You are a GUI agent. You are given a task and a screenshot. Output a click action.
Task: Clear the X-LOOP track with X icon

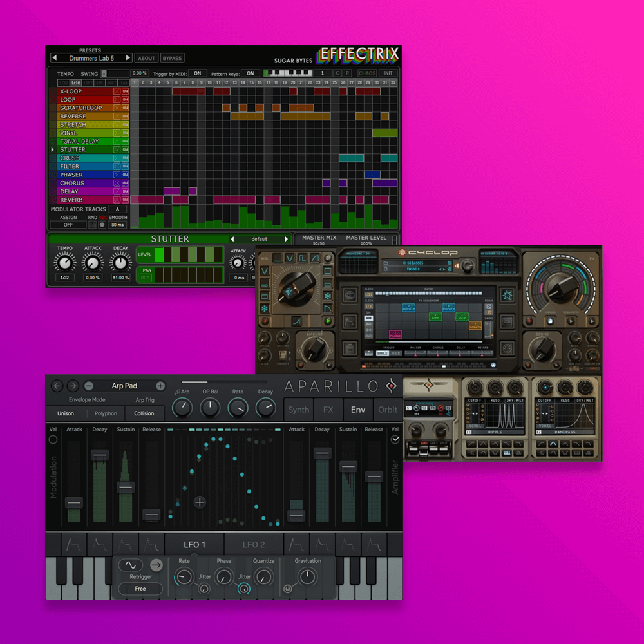pyautogui.click(x=117, y=91)
